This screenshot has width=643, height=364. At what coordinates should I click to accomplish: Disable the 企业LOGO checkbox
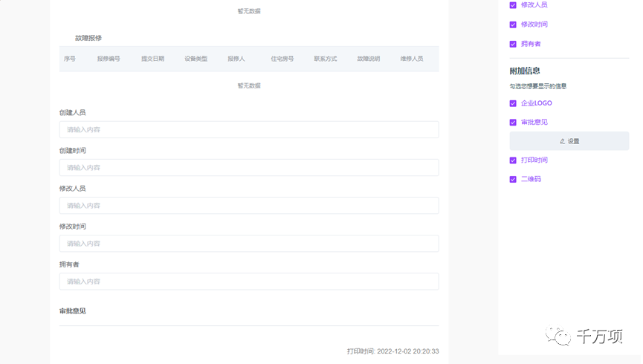point(513,103)
